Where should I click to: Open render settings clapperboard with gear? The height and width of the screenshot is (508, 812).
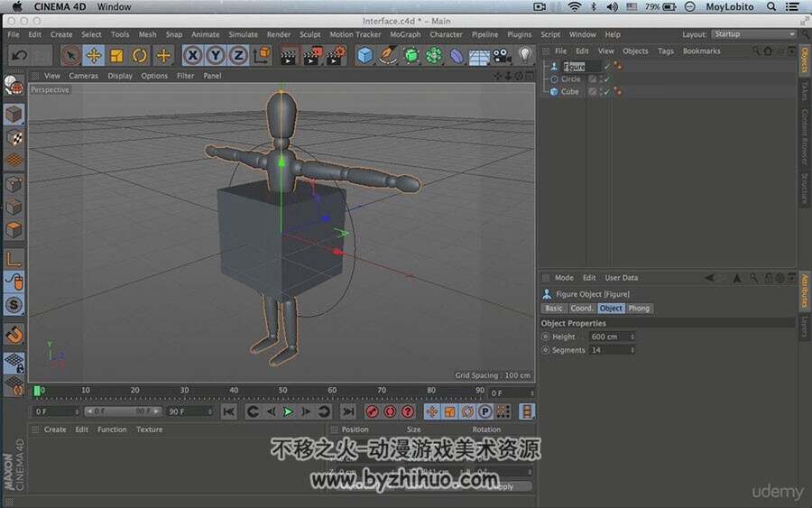(336, 55)
